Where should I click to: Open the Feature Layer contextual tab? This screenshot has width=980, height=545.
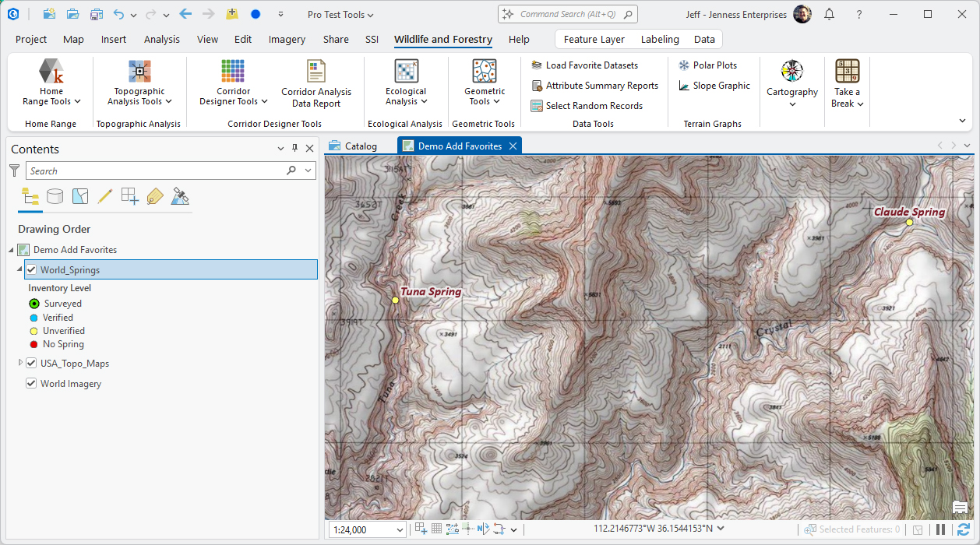(594, 40)
